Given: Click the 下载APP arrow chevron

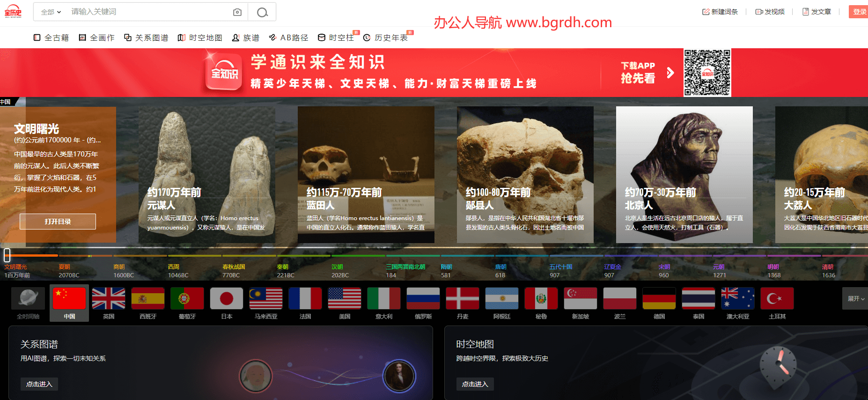Looking at the screenshot, I should (670, 73).
